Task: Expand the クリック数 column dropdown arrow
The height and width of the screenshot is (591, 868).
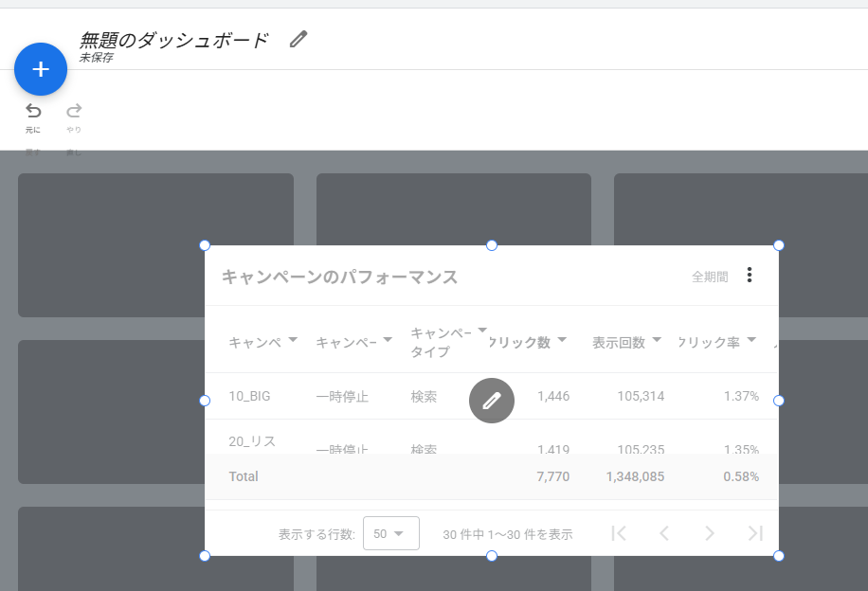Action: point(563,339)
